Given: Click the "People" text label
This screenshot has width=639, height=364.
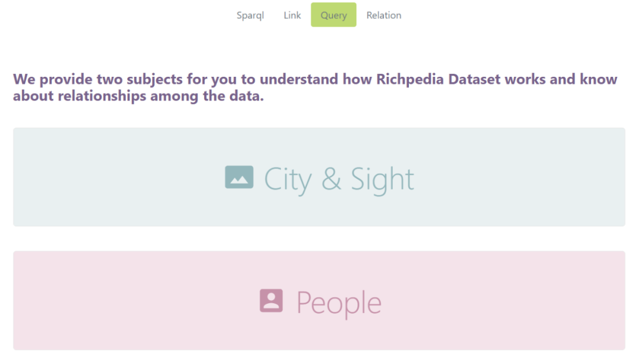Looking at the screenshot, I should (x=339, y=303).
